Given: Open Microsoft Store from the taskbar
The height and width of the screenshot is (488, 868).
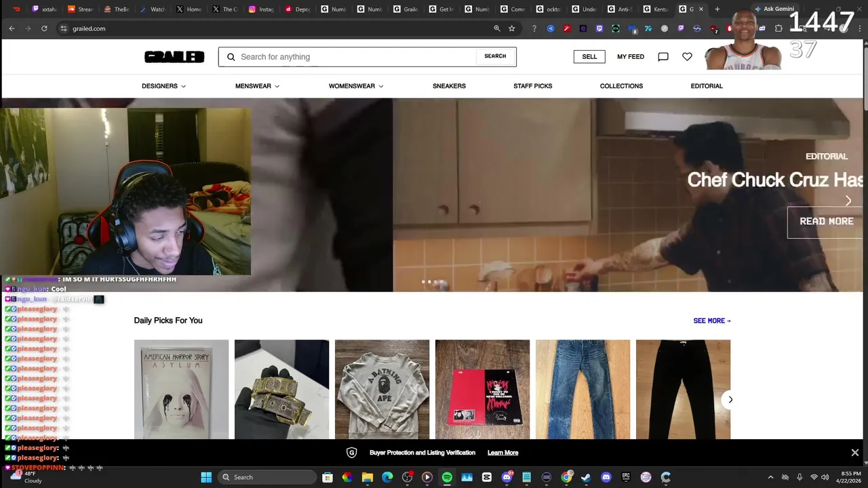Looking at the screenshot, I should pos(328,477).
